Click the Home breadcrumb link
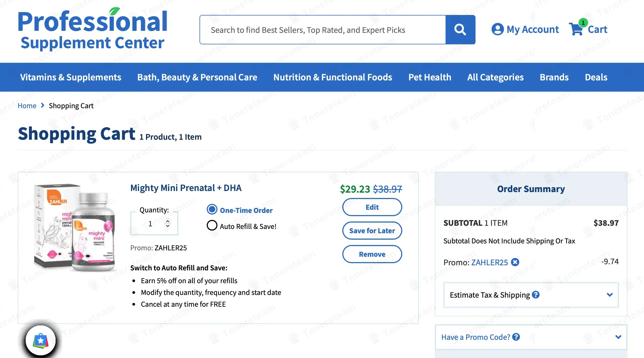The image size is (644, 358). click(x=27, y=106)
